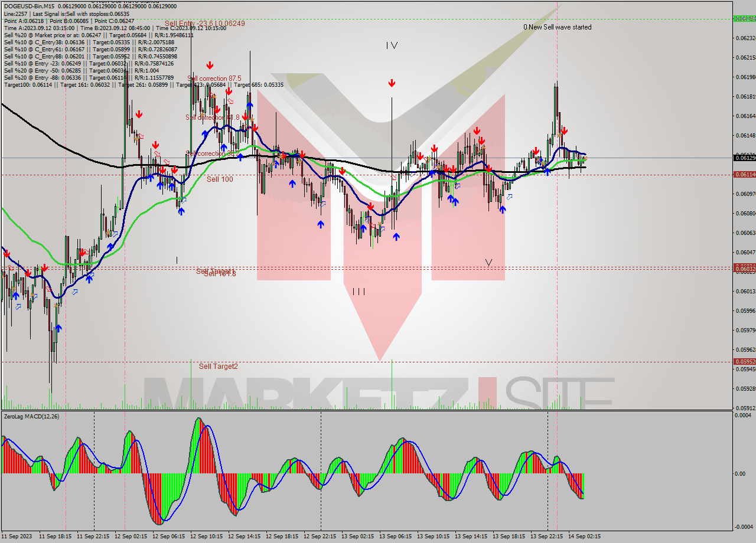The height and width of the screenshot is (543, 756).
Task: Click the '11 Sep 2023' time axis label
Action: tap(16, 537)
